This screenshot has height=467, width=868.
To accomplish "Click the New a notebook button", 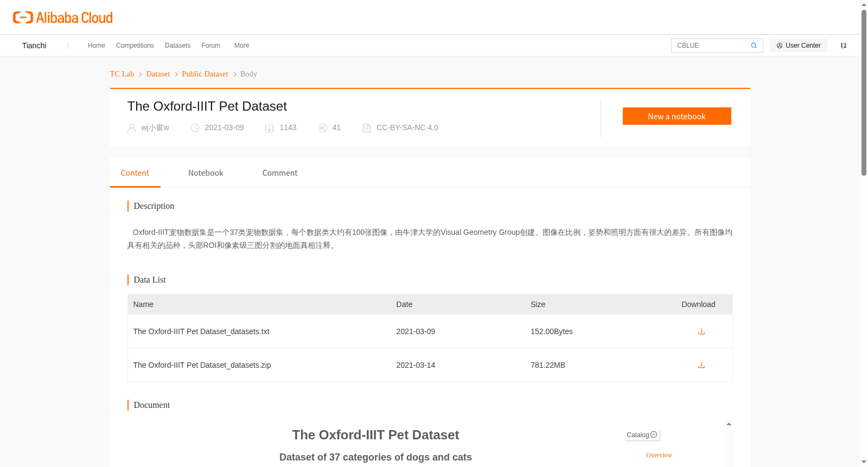I will pyautogui.click(x=677, y=116).
